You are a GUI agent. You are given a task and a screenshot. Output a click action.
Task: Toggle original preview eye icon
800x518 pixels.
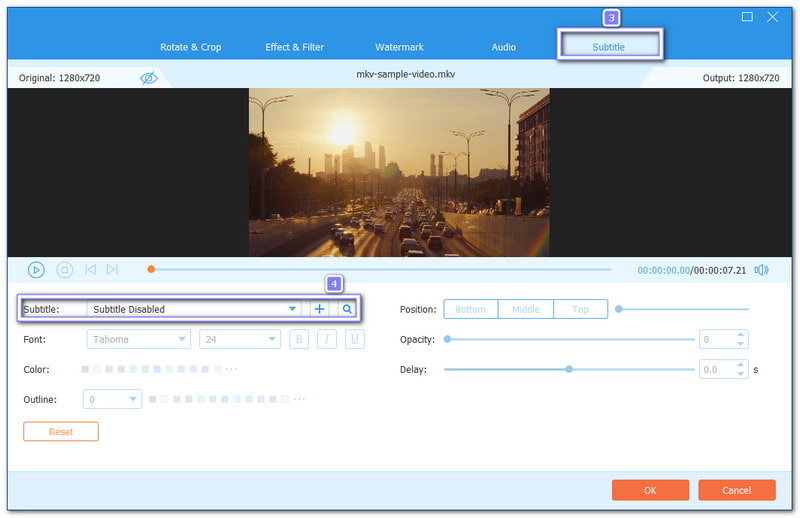pyautogui.click(x=149, y=78)
